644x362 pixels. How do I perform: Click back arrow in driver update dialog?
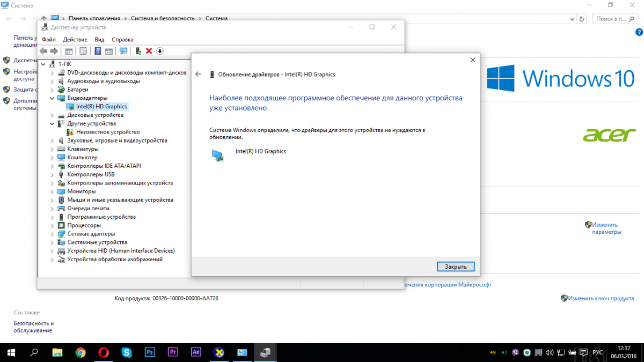point(198,75)
